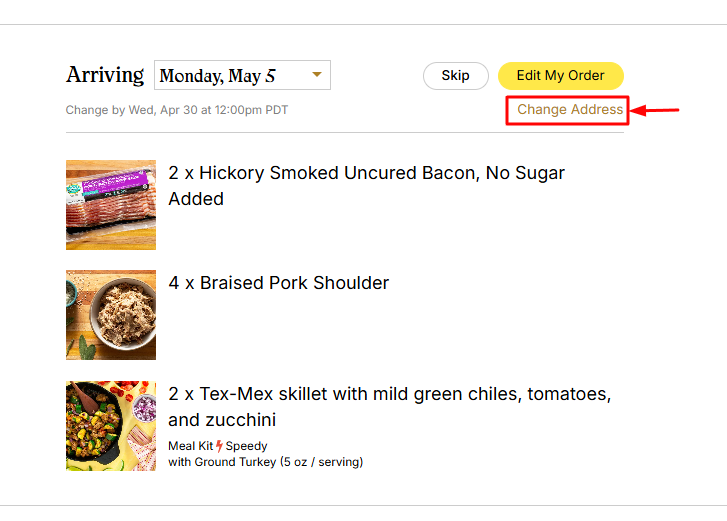Skip this delivery
Screen dimensions: 727x521
[455, 76]
